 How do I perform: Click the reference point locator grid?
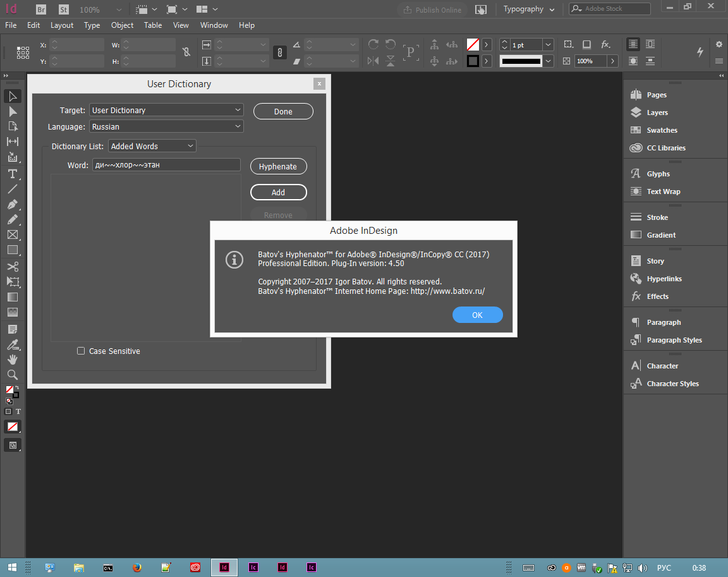tap(23, 52)
